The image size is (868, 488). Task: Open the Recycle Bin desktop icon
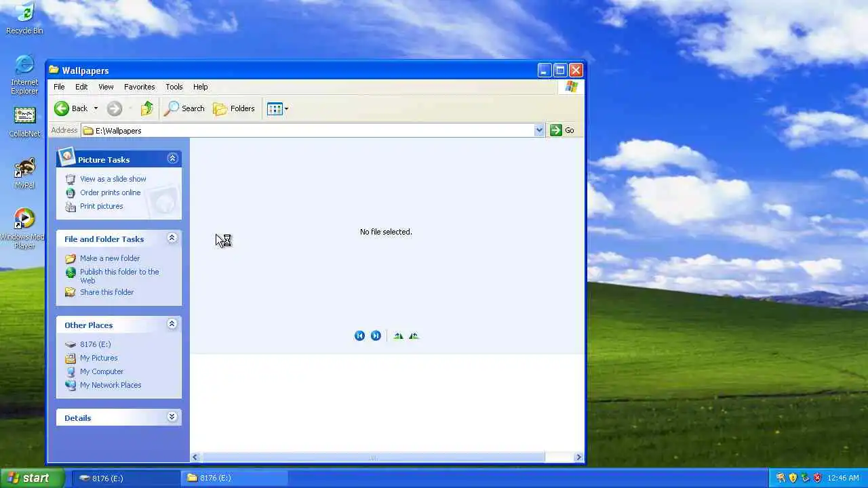(x=24, y=18)
